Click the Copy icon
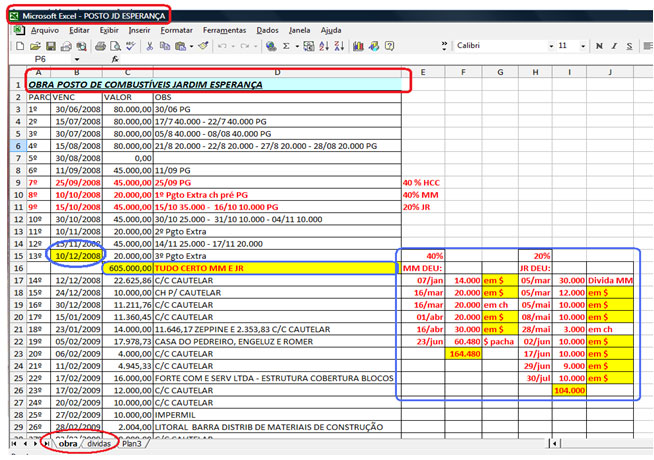This screenshot has width=654, height=460. click(x=165, y=46)
